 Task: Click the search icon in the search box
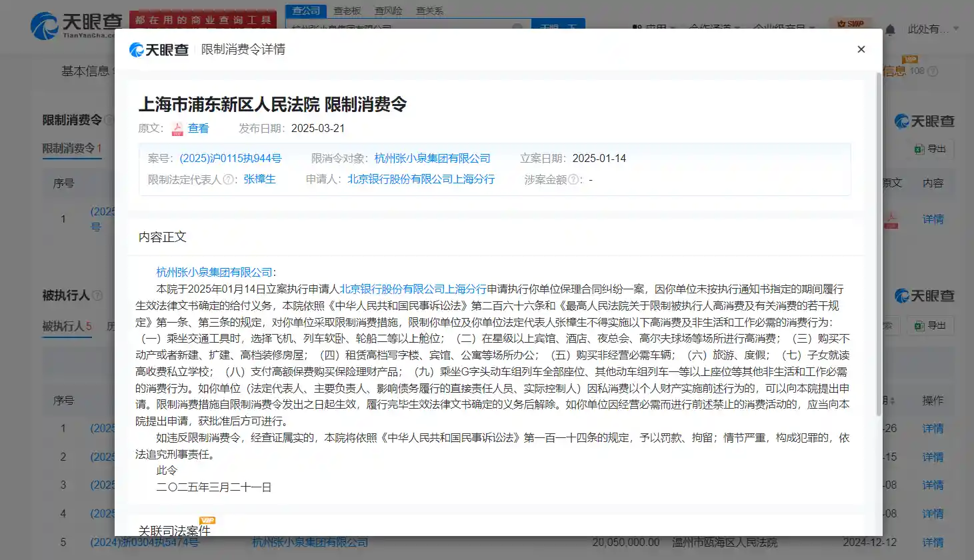pos(517,27)
